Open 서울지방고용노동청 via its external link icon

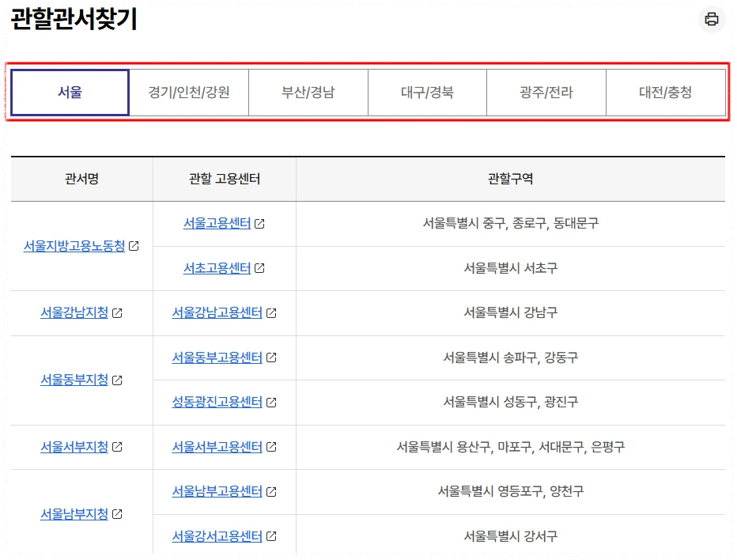point(134,246)
